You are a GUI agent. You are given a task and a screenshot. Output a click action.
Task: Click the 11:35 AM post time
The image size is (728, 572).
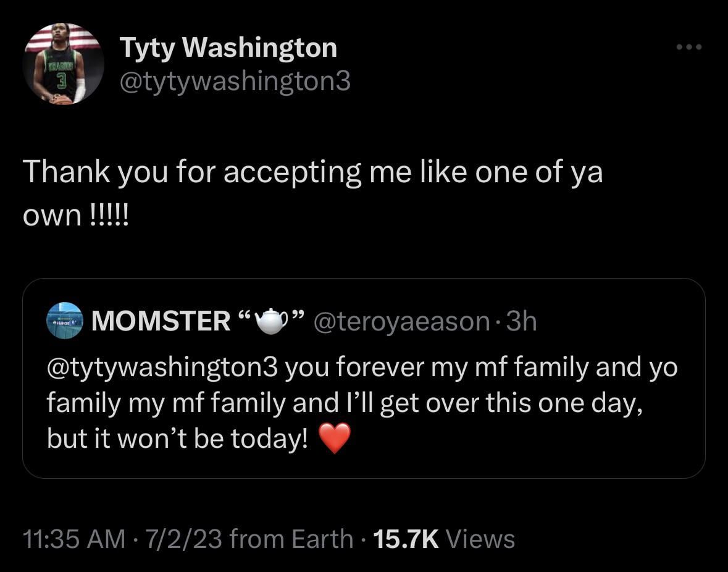coord(73,539)
